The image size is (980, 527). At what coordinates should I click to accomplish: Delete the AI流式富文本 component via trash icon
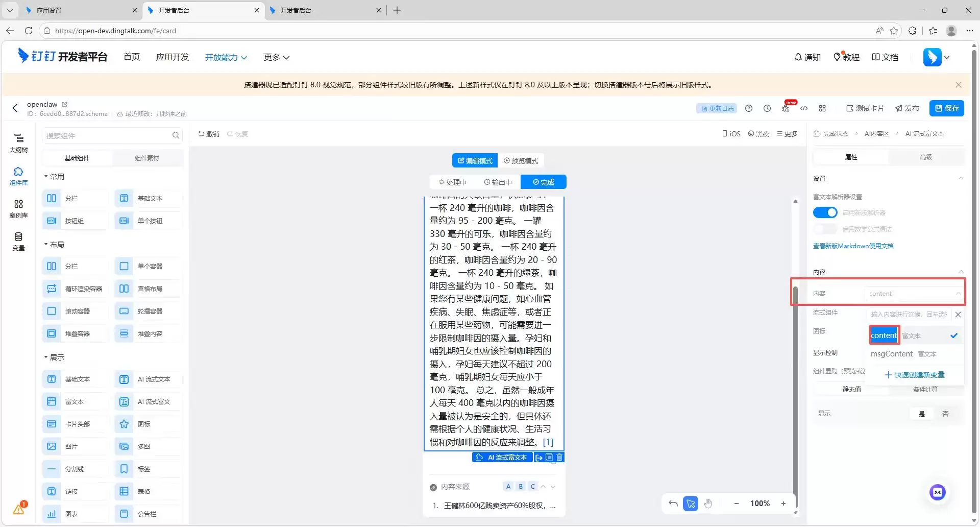tap(559, 458)
